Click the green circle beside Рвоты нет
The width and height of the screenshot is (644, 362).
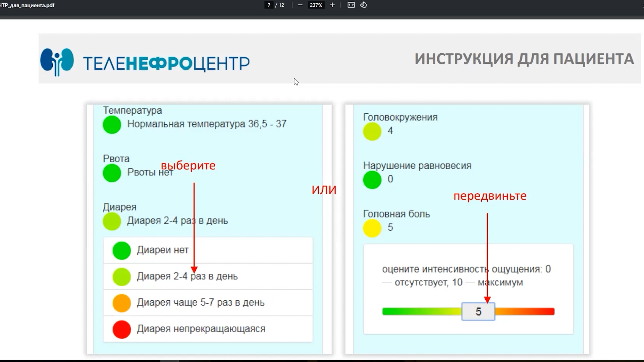[112, 173]
